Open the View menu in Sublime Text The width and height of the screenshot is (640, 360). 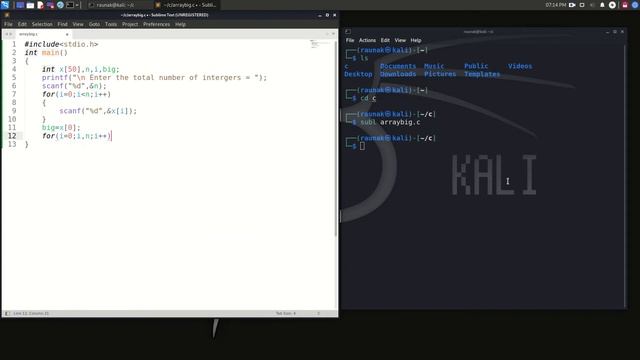(78, 24)
